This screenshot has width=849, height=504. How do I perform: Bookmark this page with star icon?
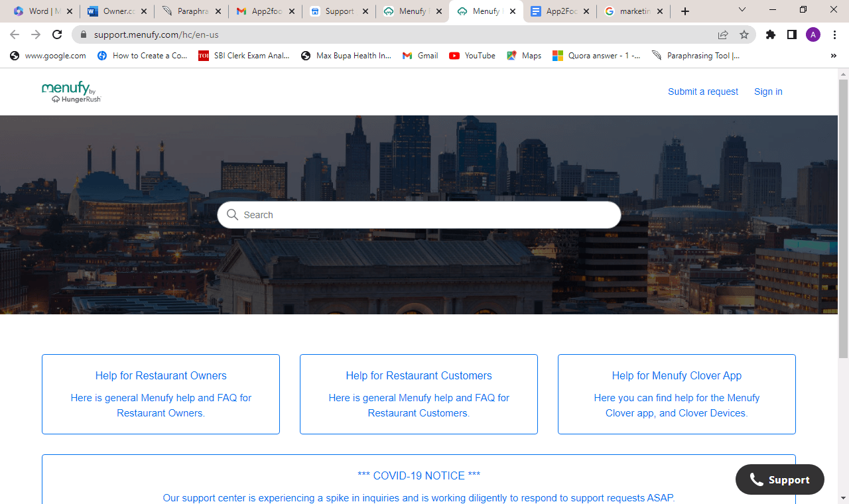[744, 34]
